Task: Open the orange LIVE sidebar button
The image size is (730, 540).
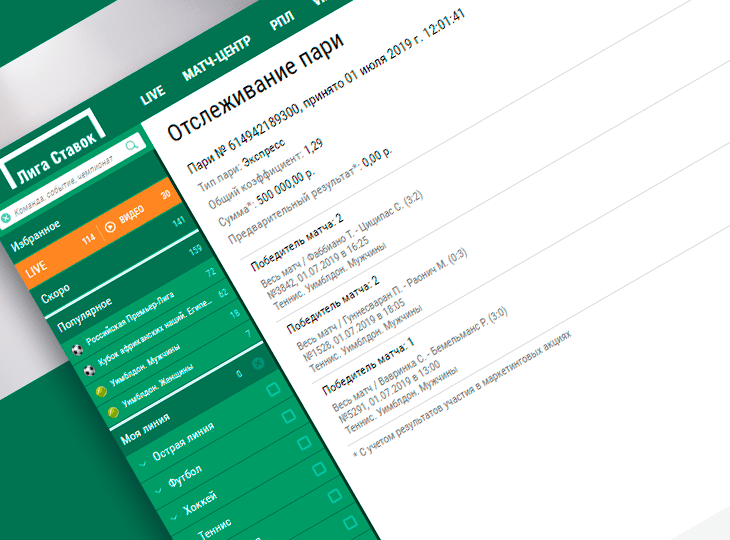Action: point(38,268)
